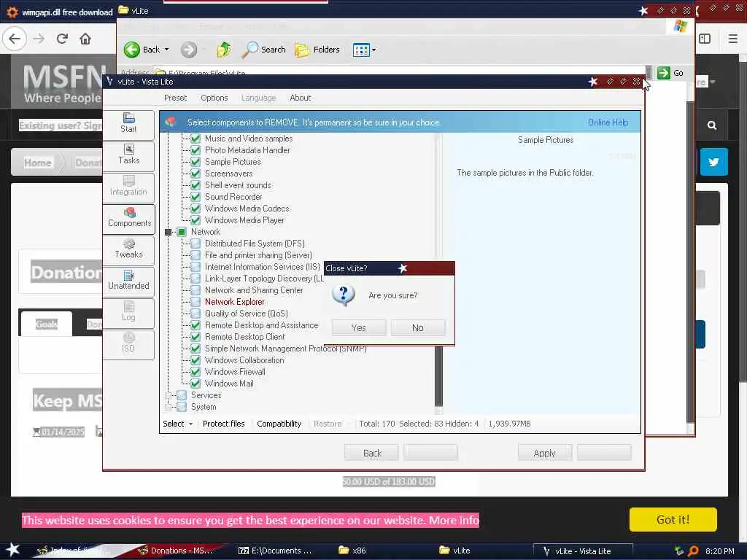Click More info in cookie notice
The height and width of the screenshot is (560, 747).
[454, 521]
